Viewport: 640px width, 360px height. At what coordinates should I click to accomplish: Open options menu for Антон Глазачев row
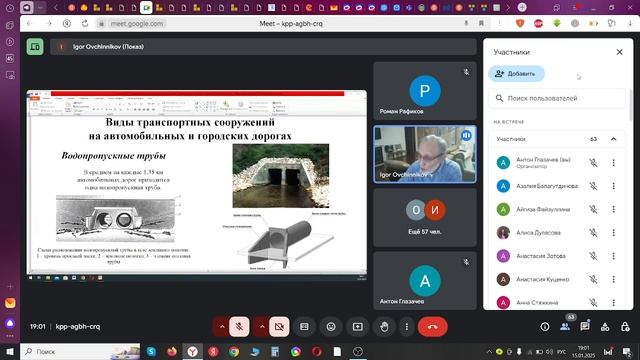click(613, 162)
